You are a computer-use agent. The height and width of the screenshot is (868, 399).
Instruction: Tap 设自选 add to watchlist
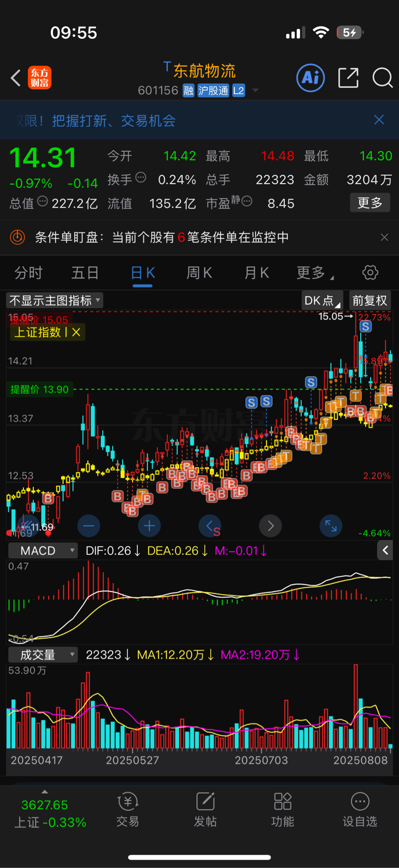360,810
